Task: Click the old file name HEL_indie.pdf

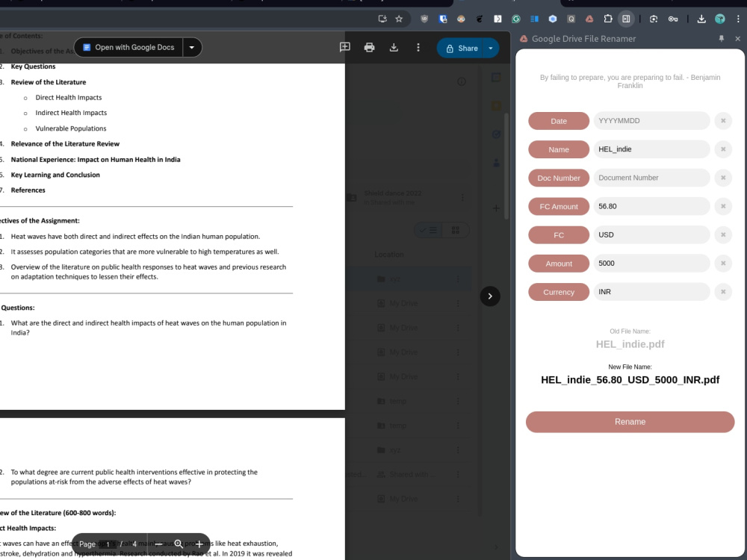Action: point(630,344)
